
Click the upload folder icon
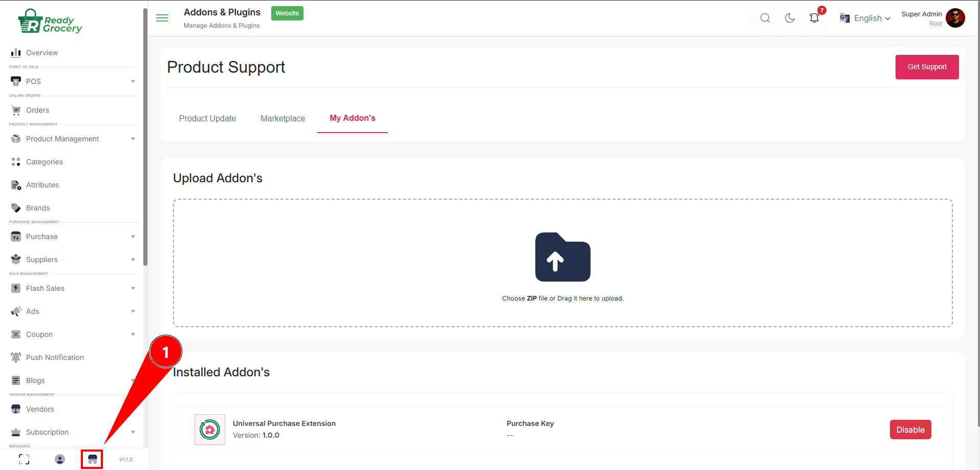point(562,257)
